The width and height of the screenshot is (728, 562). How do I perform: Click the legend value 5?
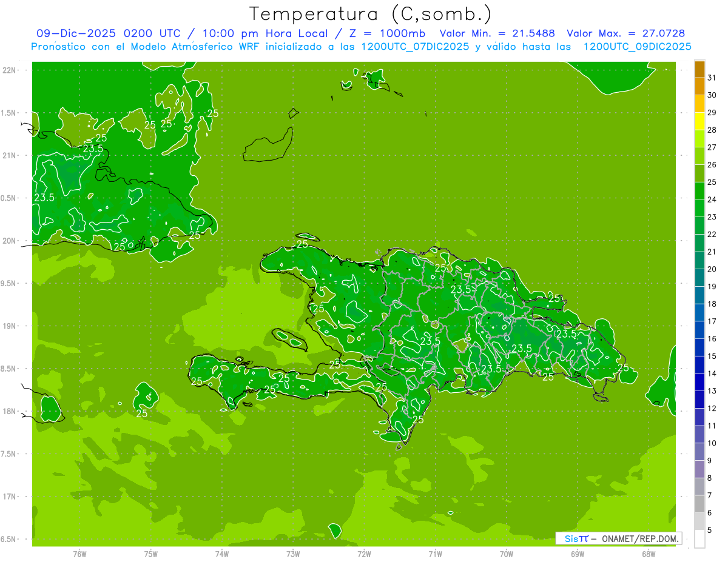[x=710, y=530]
